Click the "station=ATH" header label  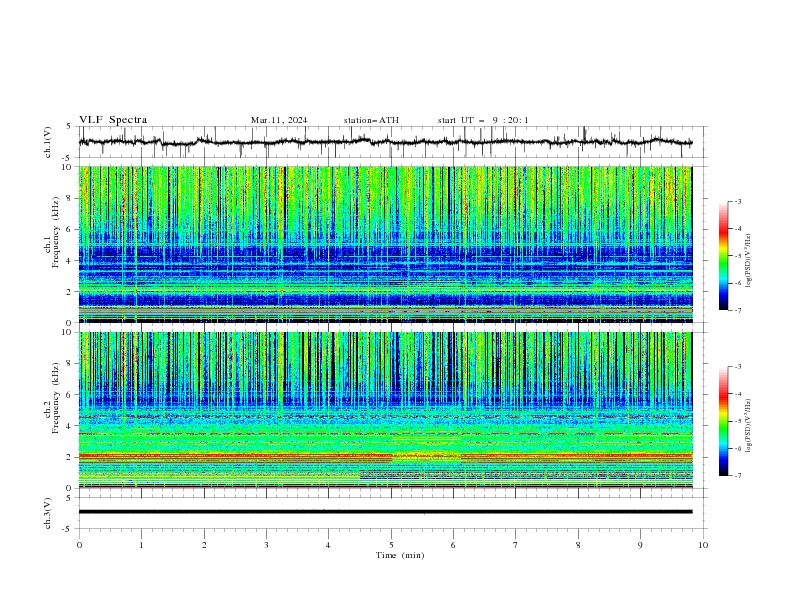pos(371,120)
